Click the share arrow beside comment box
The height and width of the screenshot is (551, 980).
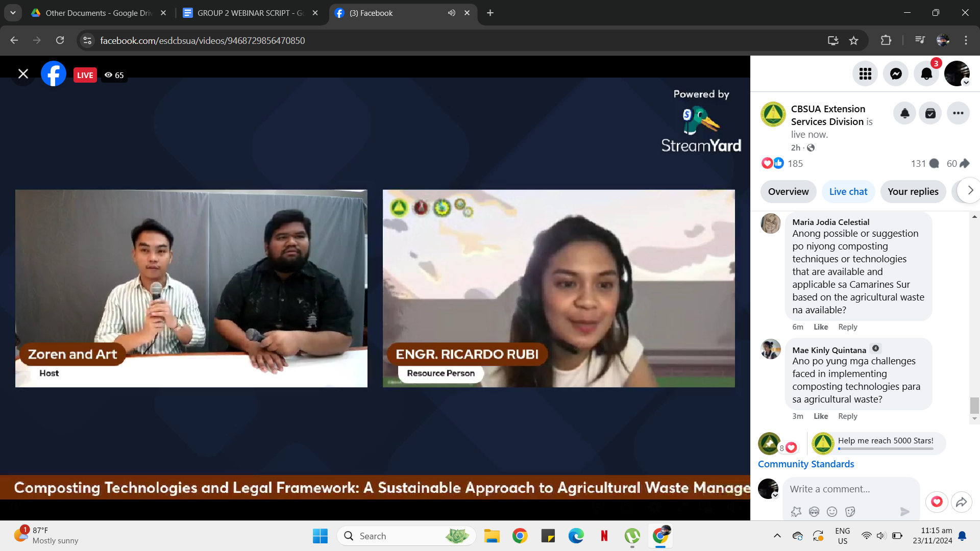pyautogui.click(x=961, y=502)
